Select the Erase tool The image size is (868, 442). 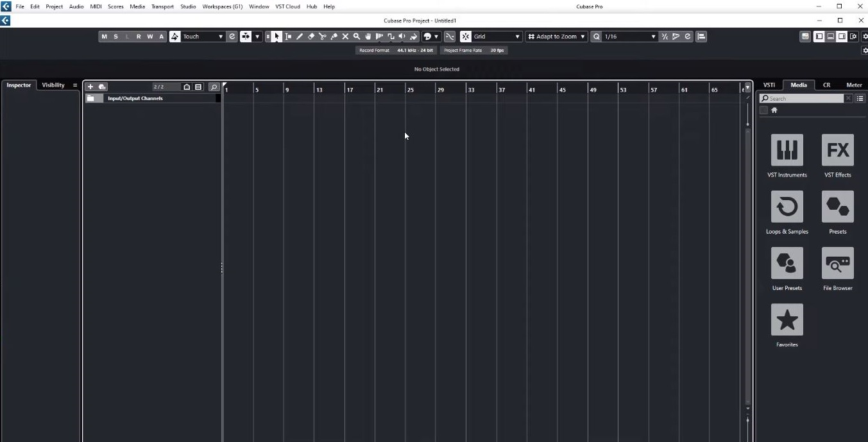click(311, 37)
